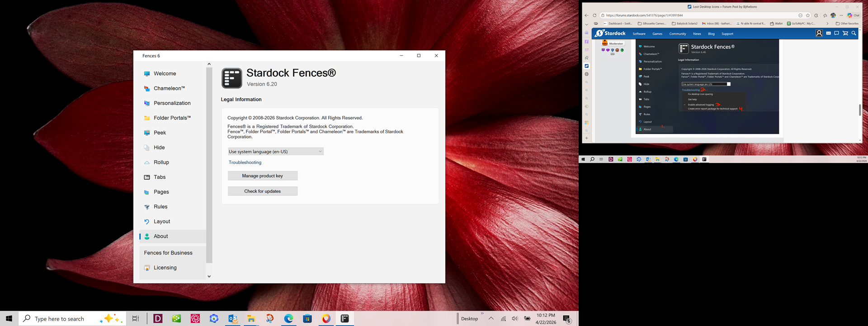868x326 pixels.
Task: Click the Fences sidebar scroll-down arrow
Action: click(x=209, y=276)
